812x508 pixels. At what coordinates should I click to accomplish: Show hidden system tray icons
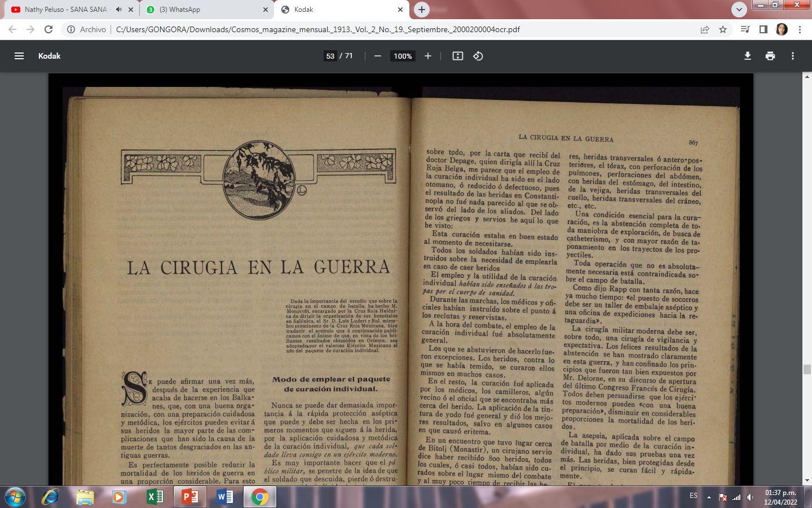pos(709,497)
